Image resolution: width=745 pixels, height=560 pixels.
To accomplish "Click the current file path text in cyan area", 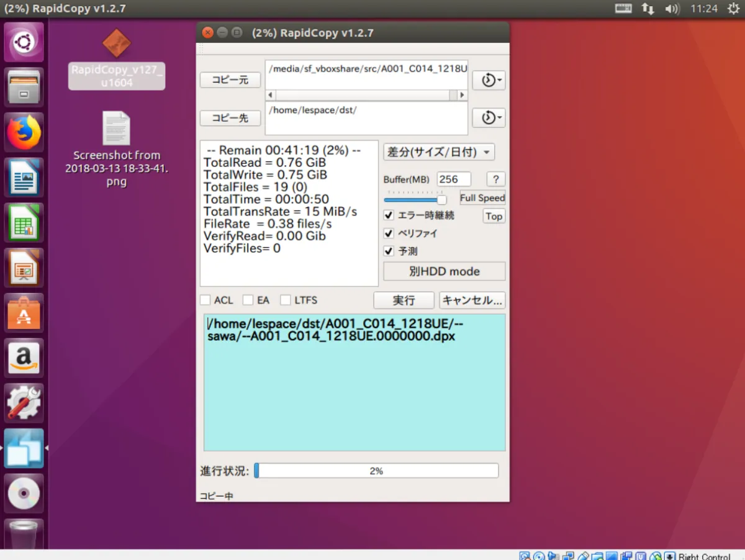I will 335,330.
